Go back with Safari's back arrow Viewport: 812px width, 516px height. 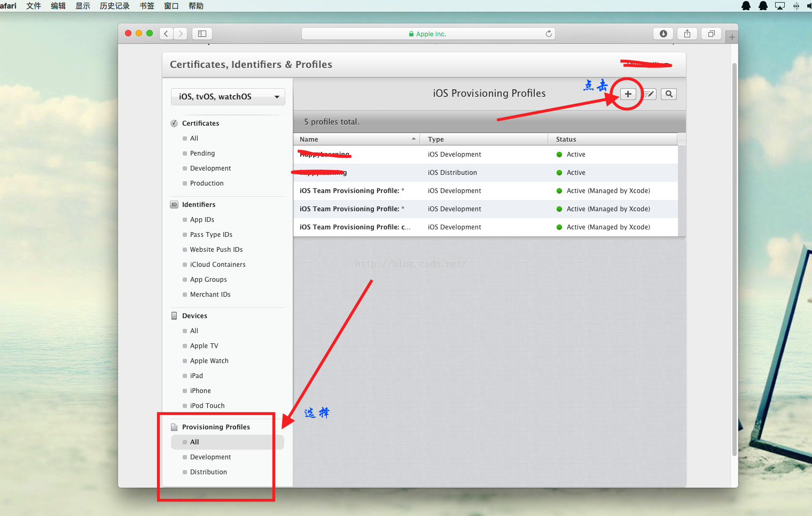point(166,34)
